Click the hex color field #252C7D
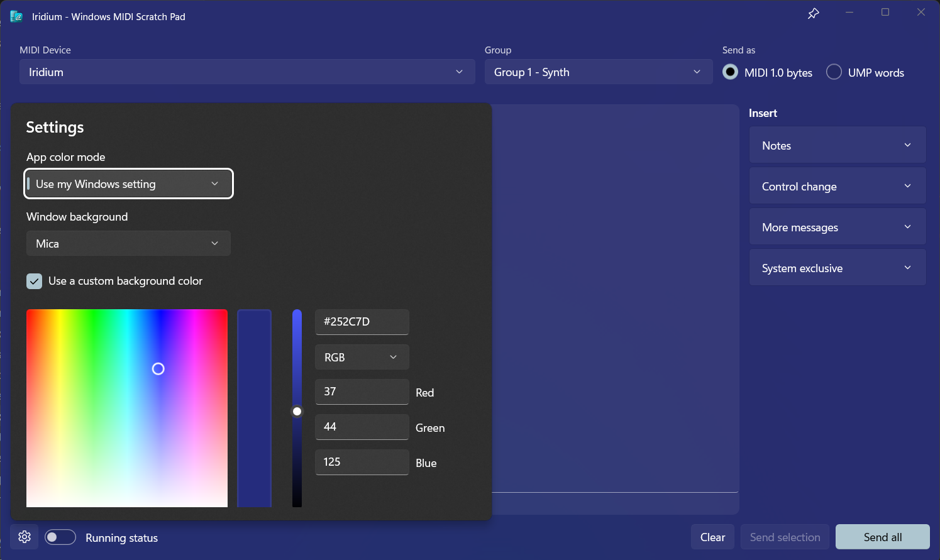Viewport: 940px width, 560px height. point(362,322)
